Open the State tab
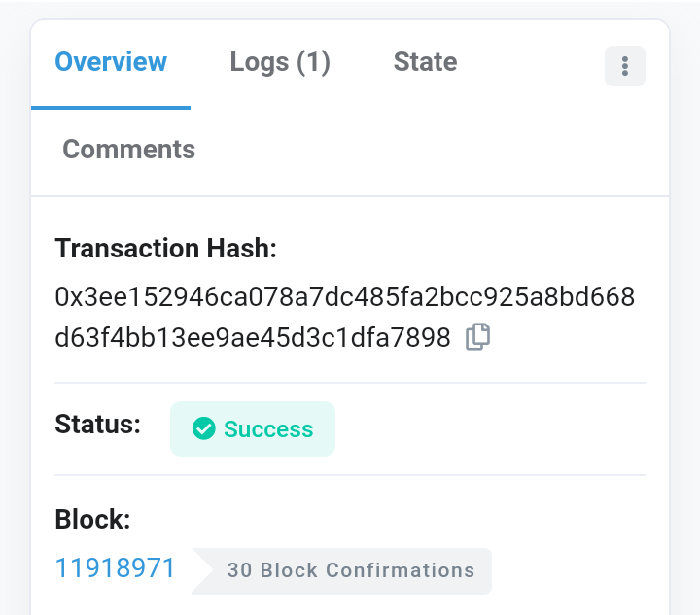700x615 pixels. coord(425,61)
